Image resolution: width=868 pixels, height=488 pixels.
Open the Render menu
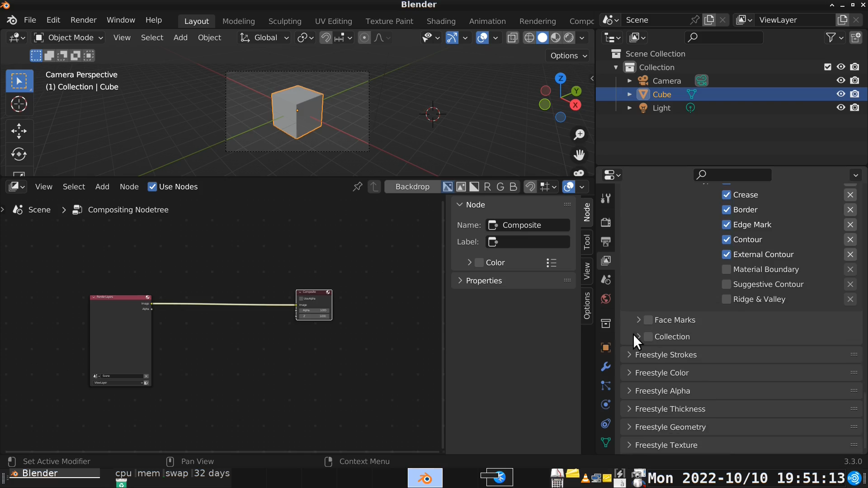(x=83, y=20)
